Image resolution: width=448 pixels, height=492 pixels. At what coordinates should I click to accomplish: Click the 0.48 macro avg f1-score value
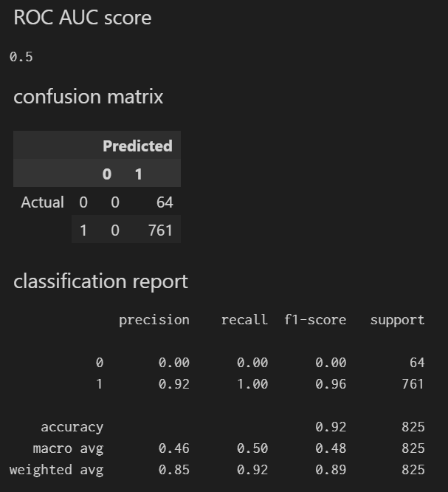point(331,448)
